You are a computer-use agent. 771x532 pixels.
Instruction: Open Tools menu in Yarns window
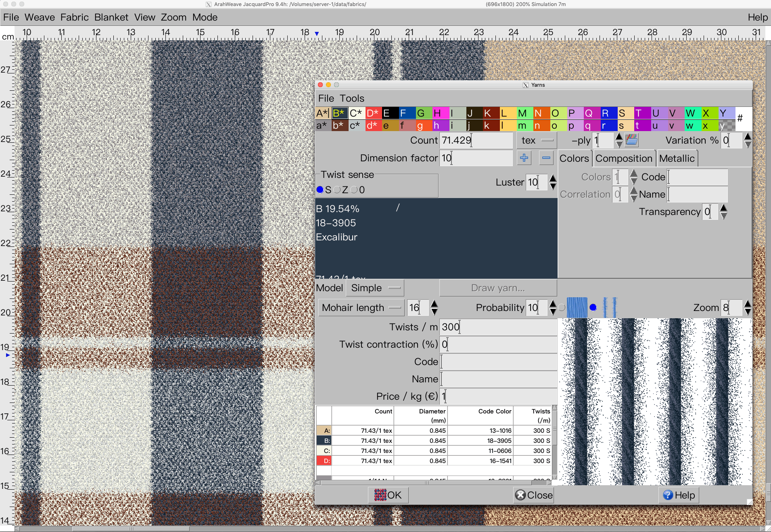[x=352, y=98]
